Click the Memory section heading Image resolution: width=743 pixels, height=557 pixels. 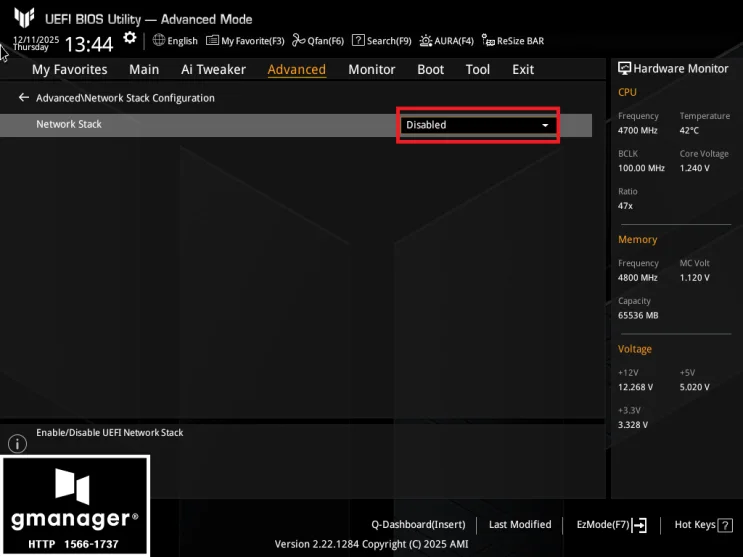(x=637, y=239)
